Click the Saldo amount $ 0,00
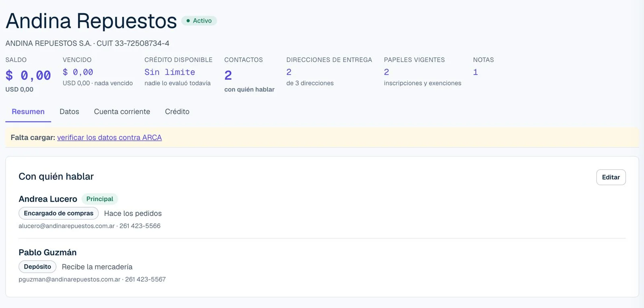 point(28,75)
